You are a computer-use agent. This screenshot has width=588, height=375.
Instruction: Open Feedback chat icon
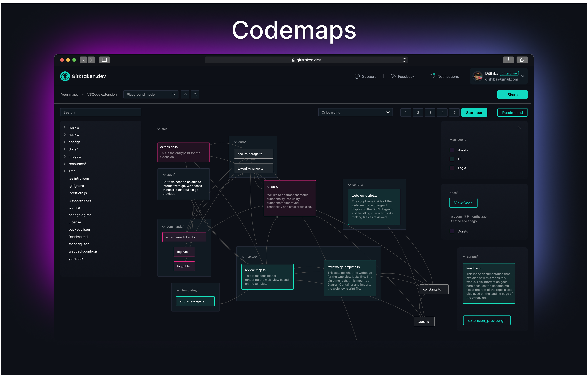coord(393,76)
